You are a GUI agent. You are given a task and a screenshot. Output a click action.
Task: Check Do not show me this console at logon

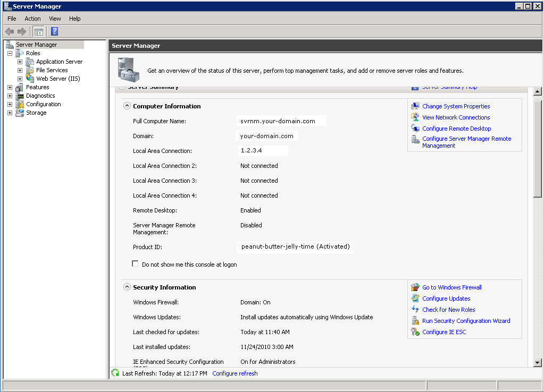pyautogui.click(x=135, y=264)
